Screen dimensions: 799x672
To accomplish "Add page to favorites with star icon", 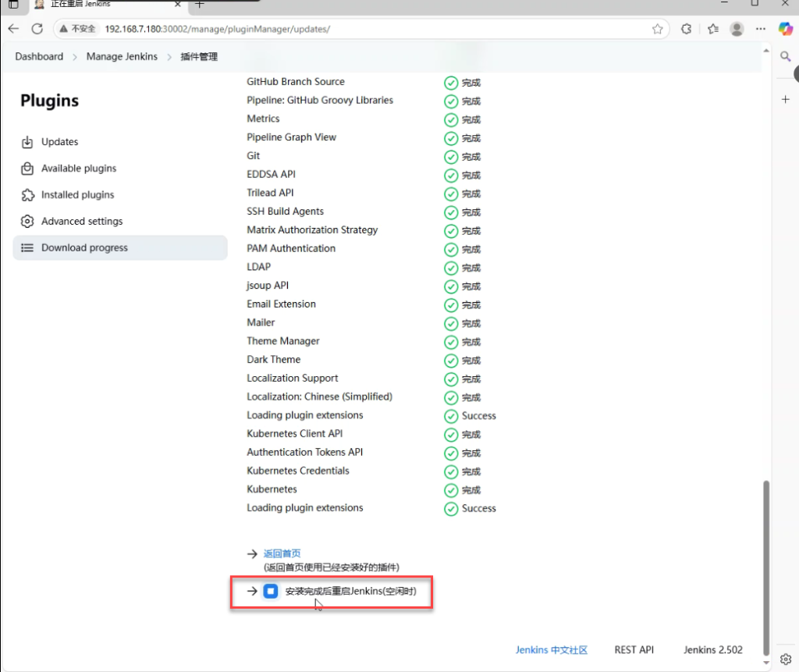I will (x=658, y=29).
